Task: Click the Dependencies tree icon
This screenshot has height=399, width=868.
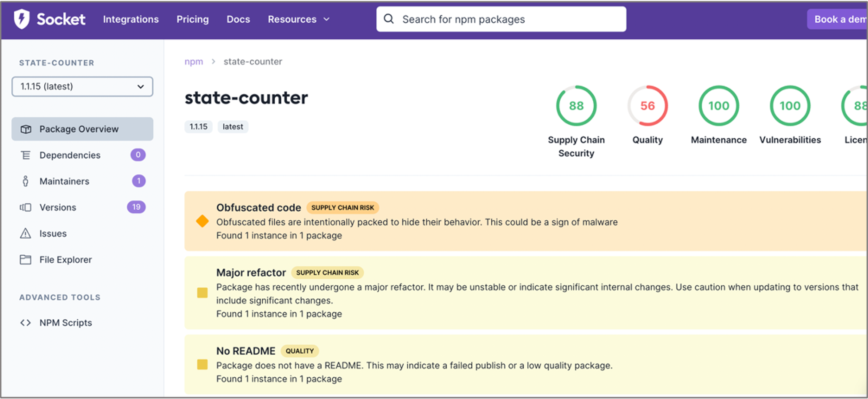Action: [x=26, y=155]
